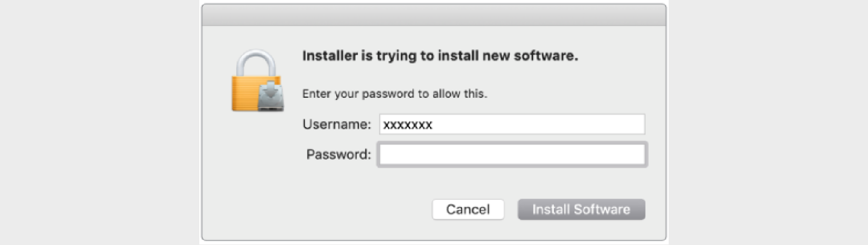
Task: Click the gray backdrop right of the dialog
Action: (766, 123)
